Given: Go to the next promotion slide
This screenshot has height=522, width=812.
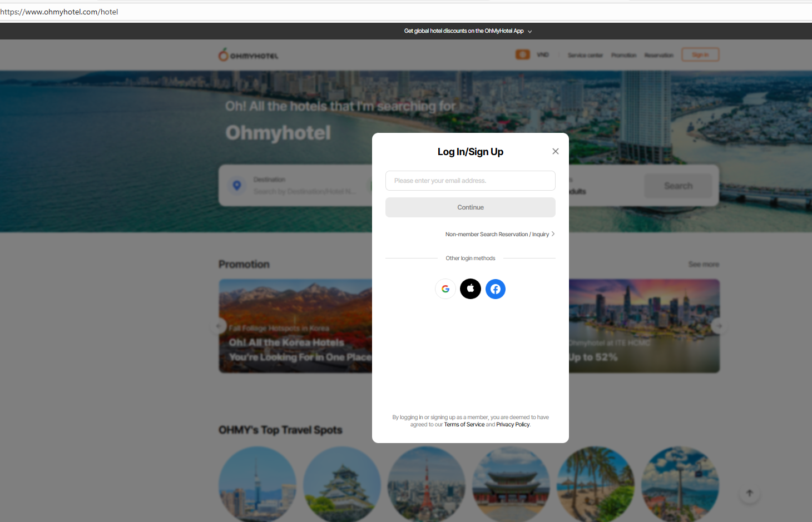Looking at the screenshot, I should click(x=720, y=326).
